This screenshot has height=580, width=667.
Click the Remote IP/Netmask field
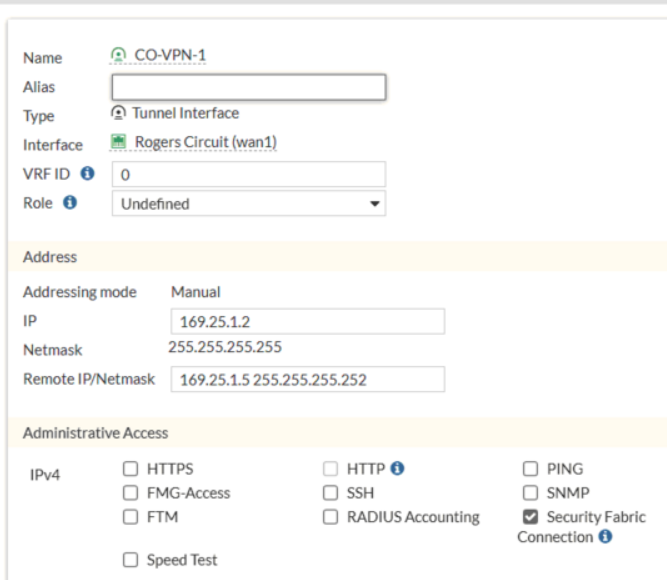tap(308, 379)
